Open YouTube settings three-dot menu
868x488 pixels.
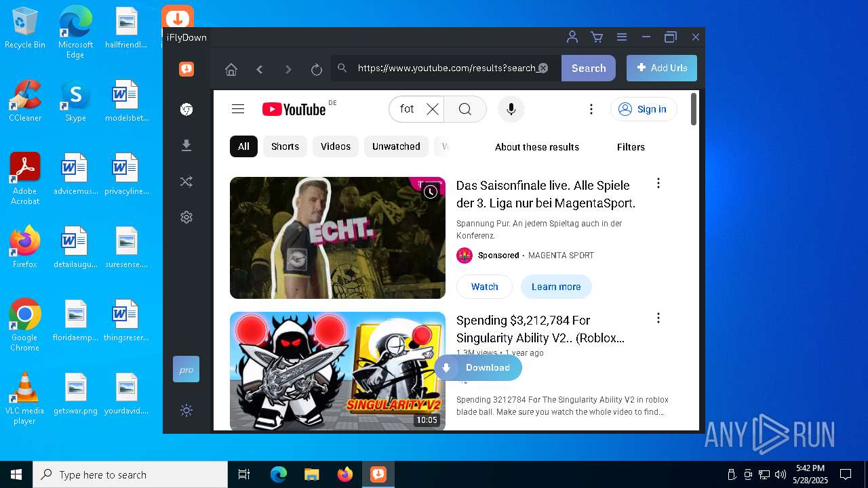tap(591, 109)
